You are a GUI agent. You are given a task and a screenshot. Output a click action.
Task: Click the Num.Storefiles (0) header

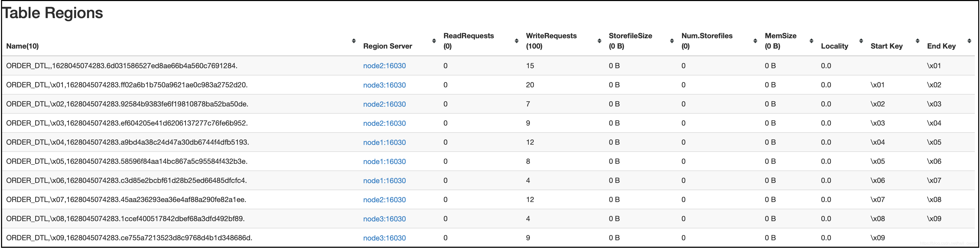[707, 41]
